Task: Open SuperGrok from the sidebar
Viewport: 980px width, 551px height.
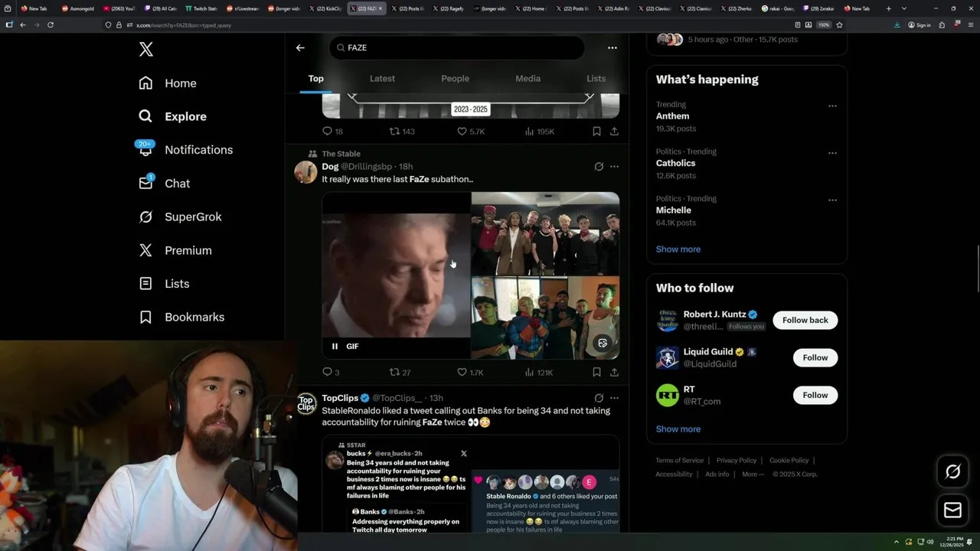Action: pos(180,217)
